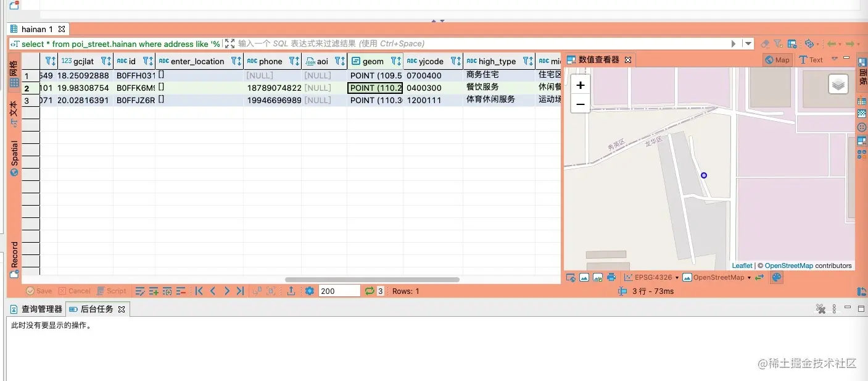
Task: Click the Cancel changes button
Action: pyautogui.click(x=74, y=291)
